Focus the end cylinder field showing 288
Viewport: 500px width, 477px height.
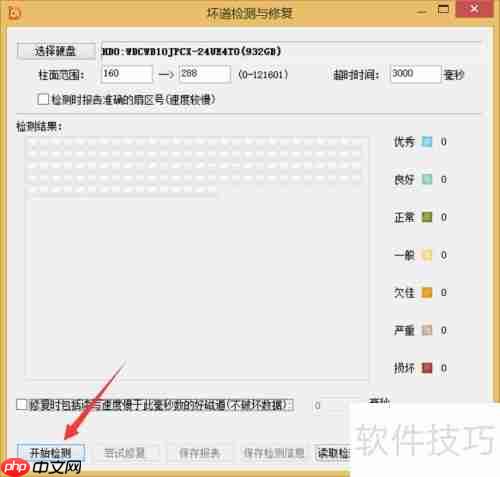205,74
